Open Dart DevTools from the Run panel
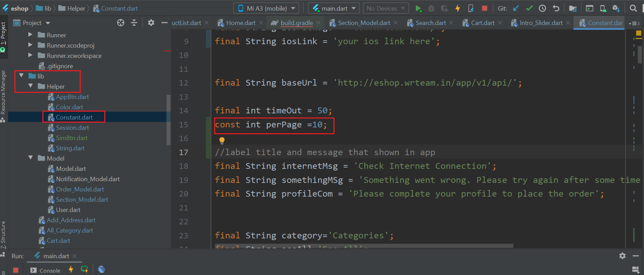The height and width of the screenshot is (275, 644). click(101, 270)
